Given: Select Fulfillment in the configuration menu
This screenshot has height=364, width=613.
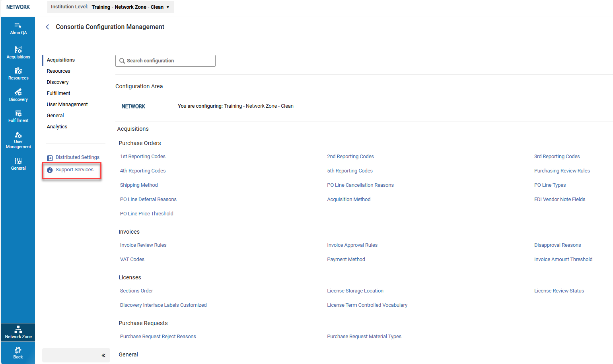Looking at the screenshot, I should pos(58,93).
